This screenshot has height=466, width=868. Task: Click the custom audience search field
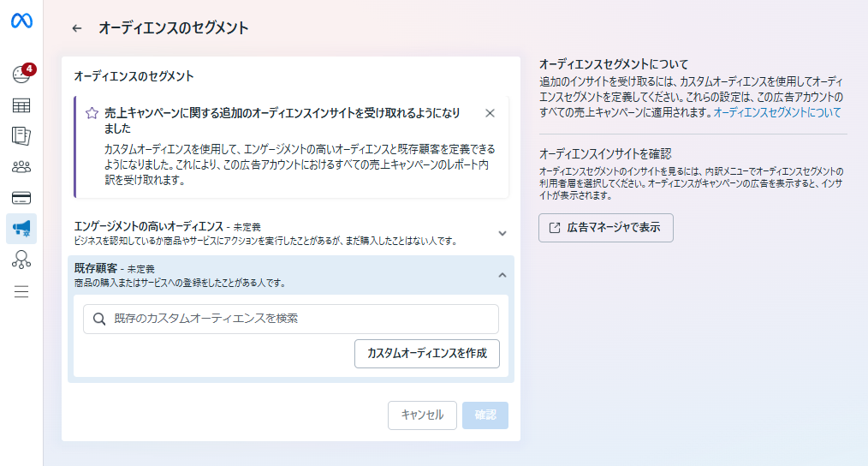pyautogui.click(x=291, y=319)
